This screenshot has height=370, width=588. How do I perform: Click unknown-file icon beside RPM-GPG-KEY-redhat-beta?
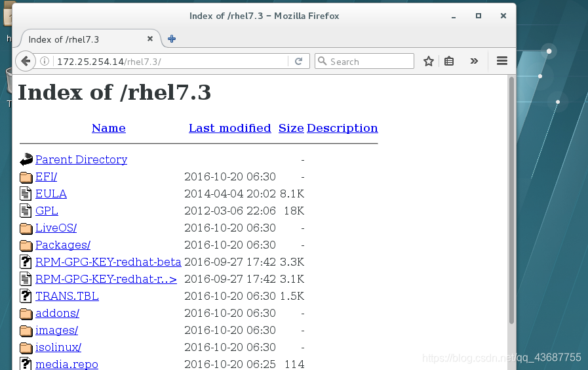[26, 262]
